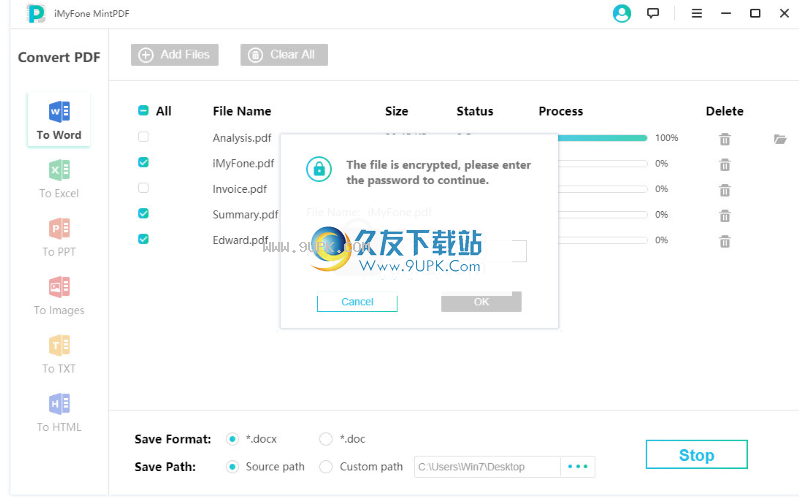Stop the conversion process
Viewport: 799px width, 499px height.
[697, 454]
